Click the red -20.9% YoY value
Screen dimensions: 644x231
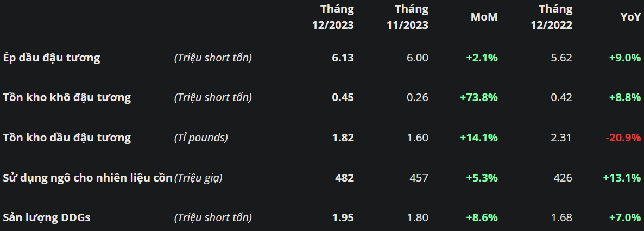tap(624, 138)
